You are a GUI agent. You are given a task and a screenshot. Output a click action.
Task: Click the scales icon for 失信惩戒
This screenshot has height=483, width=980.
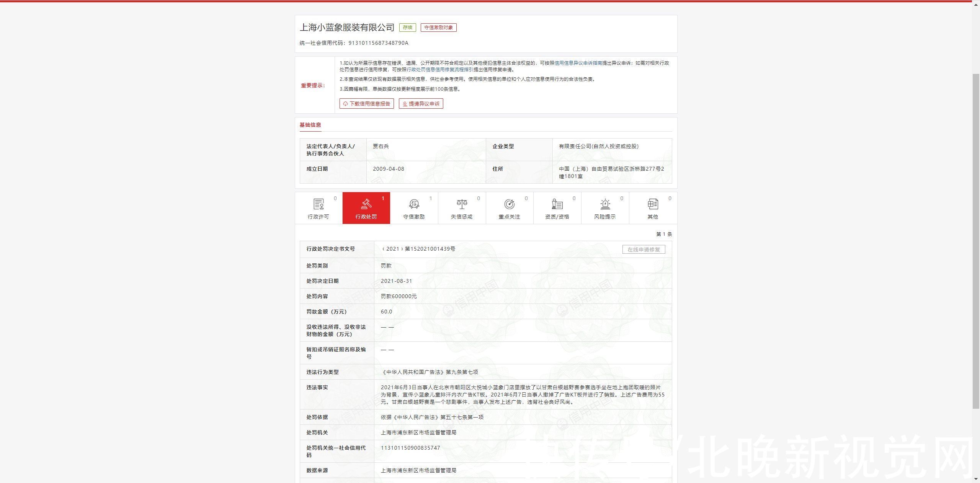462,204
